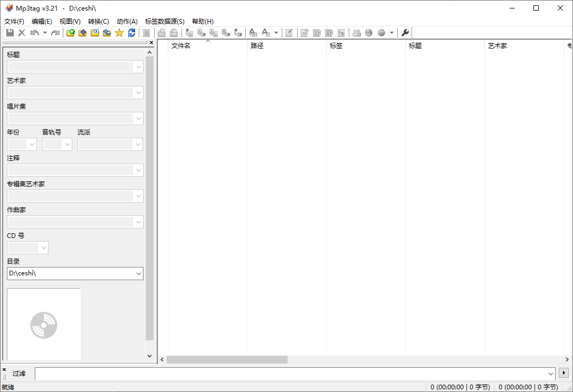Click the load playlist folder icon
Viewport: 573px width, 392px height.
(x=95, y=33)
